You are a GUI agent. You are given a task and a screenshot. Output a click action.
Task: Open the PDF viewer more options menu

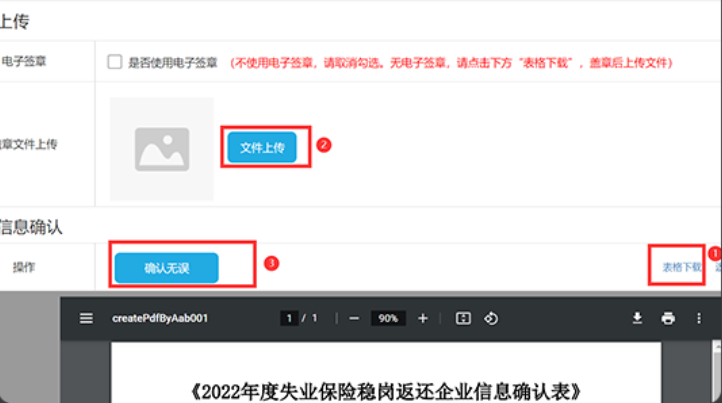click(x=699, y=318)
